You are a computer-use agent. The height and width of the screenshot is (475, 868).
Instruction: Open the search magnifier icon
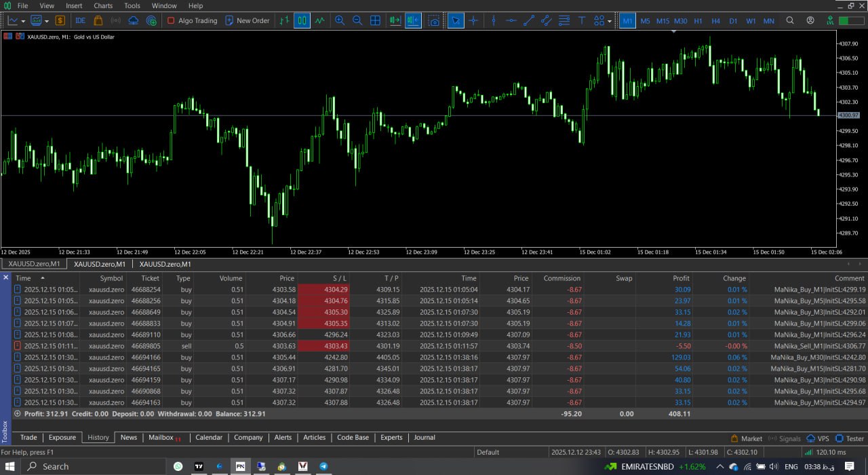pos(790,20)
